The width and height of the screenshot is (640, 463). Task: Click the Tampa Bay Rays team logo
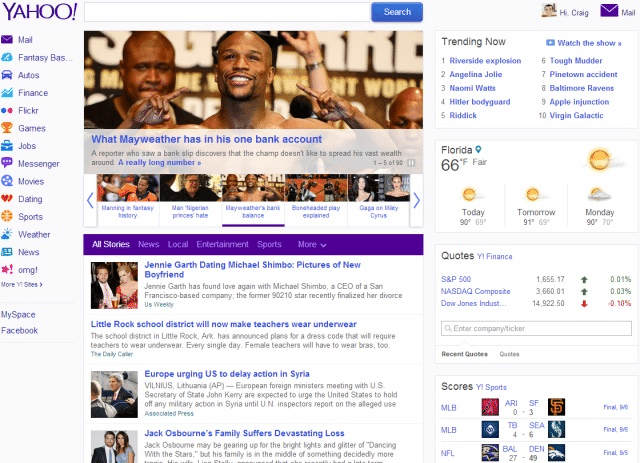tap(490, 430)
